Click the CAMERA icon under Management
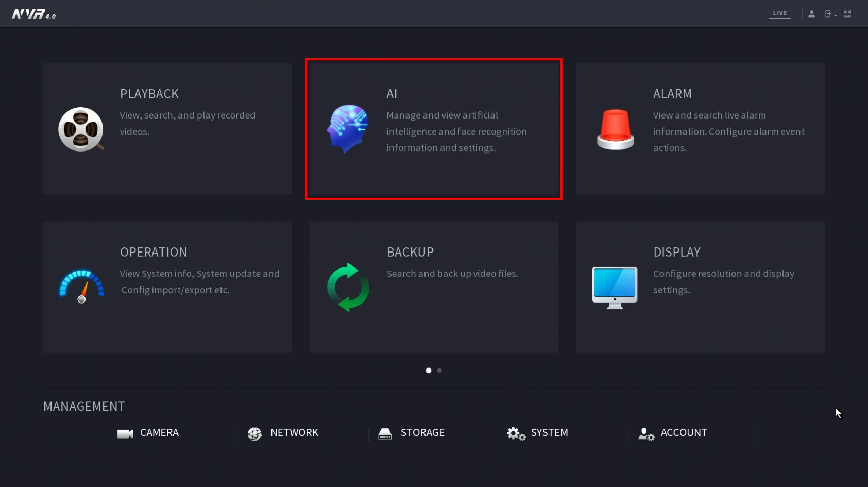The image size is (868, 487). point(125,434)
